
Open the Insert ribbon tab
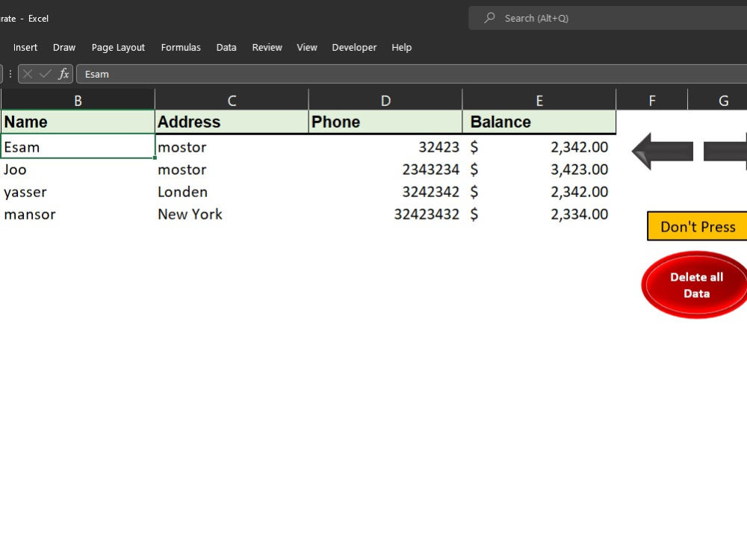25,48
